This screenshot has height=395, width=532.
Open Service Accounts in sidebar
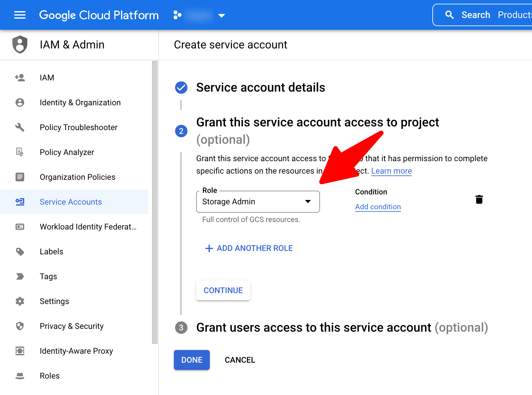coord(71,202)
